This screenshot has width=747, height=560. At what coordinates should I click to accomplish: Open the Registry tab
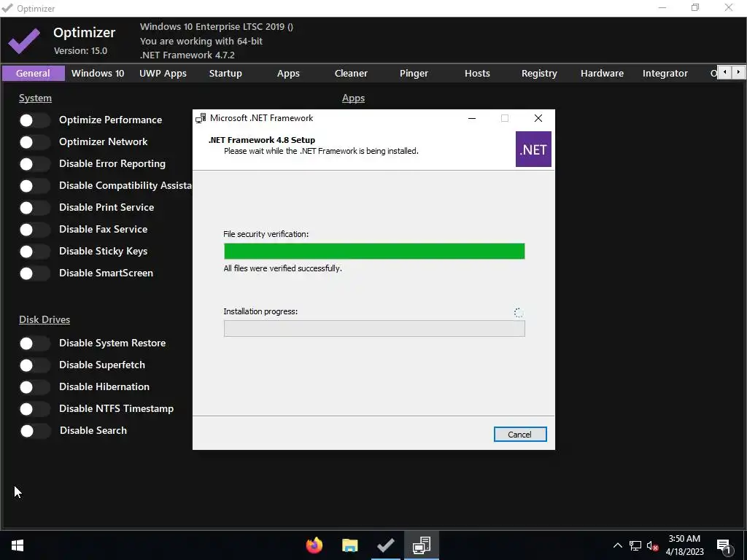coord(539,74)
